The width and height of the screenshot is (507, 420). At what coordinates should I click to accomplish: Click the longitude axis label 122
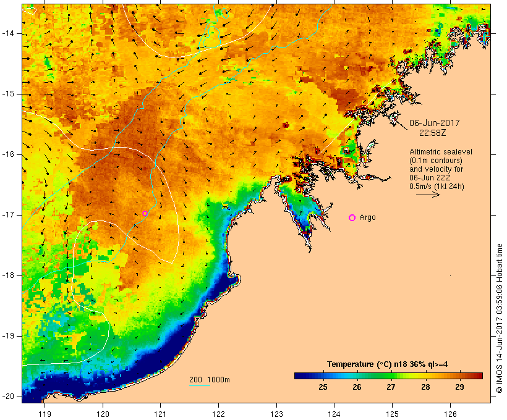219,414
